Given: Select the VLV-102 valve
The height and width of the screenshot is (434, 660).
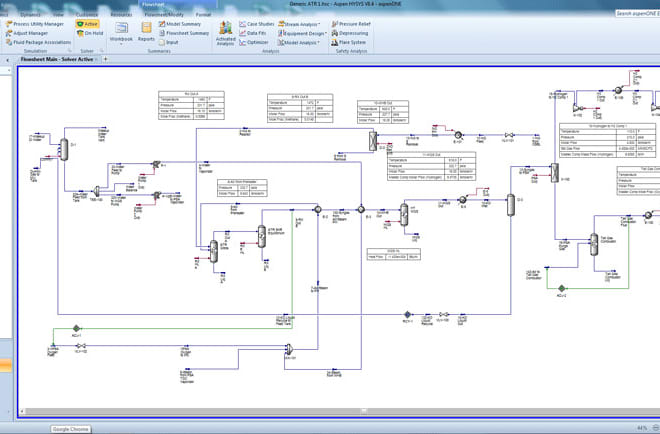Looking at the screenshot, I should click(81, 346).
